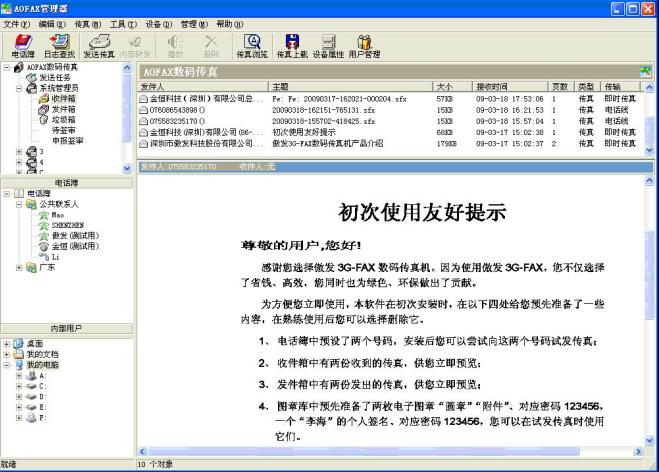Click the 日志查找 log search icon
Screen dimensions: 659x472
pyautogui.click(x=59, y=42)
